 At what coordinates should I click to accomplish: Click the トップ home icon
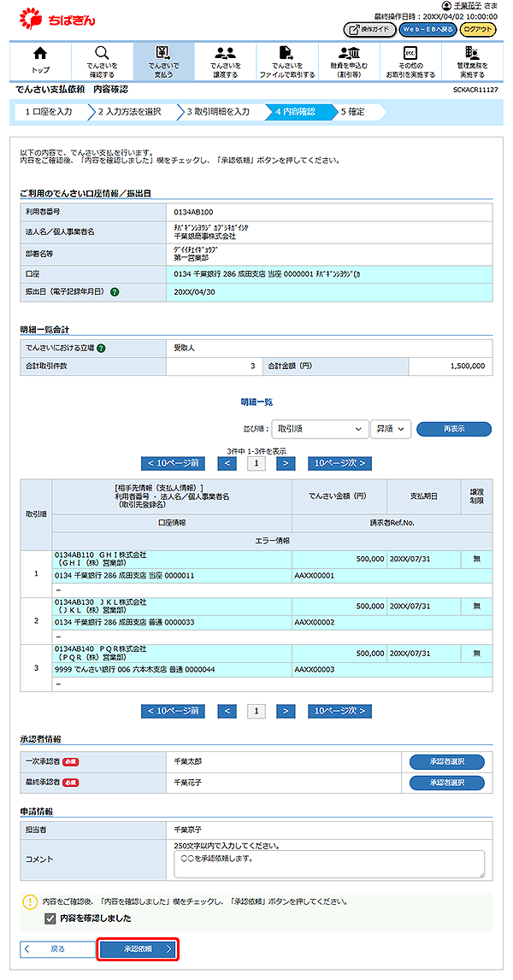pyautogui.click(x=40, y=54)
